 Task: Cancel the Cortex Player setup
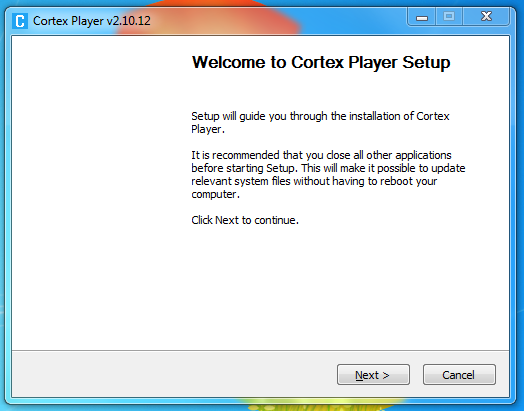[x=459, y=375]
